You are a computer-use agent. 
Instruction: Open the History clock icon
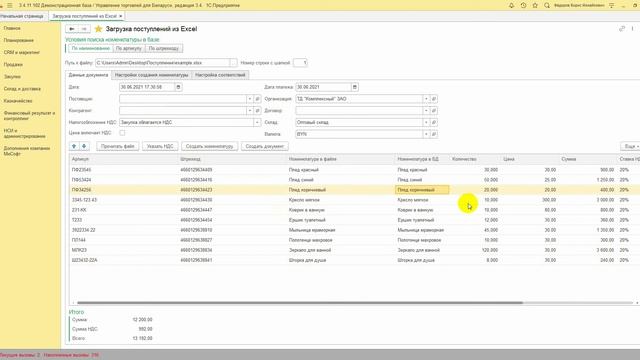[x=523, y=5]
